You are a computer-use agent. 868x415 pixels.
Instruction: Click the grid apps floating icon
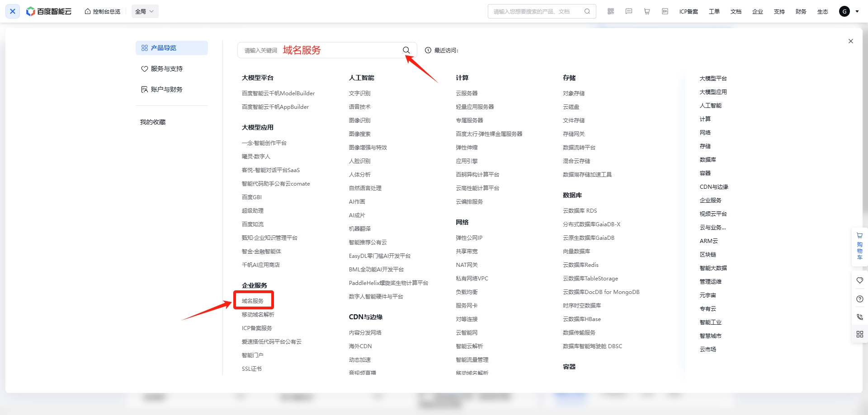(x=860, y=334)
